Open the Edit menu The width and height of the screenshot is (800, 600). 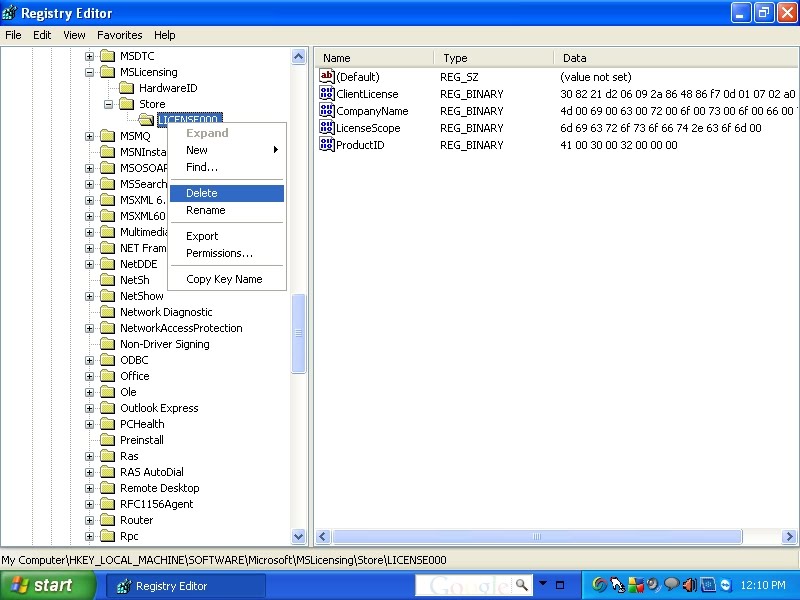pos(42,35)
